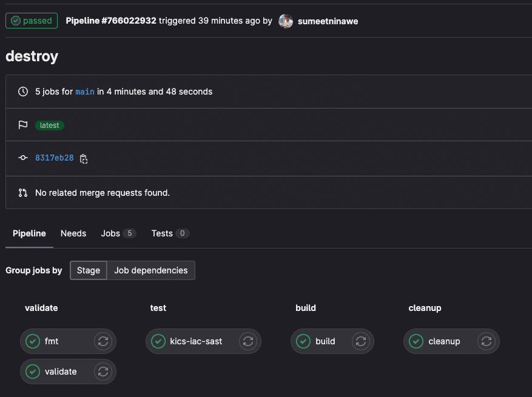
Task: Retry the kics-iac-sast job
Action: [x=247, y=341]
